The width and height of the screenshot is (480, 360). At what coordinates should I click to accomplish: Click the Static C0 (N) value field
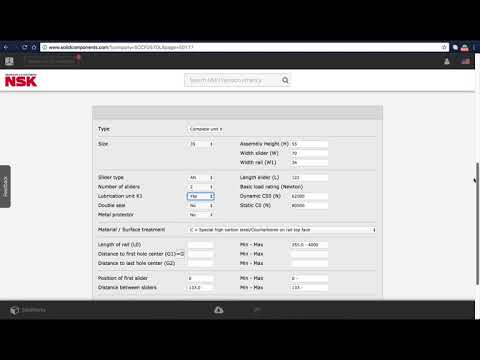pos(309,206)
